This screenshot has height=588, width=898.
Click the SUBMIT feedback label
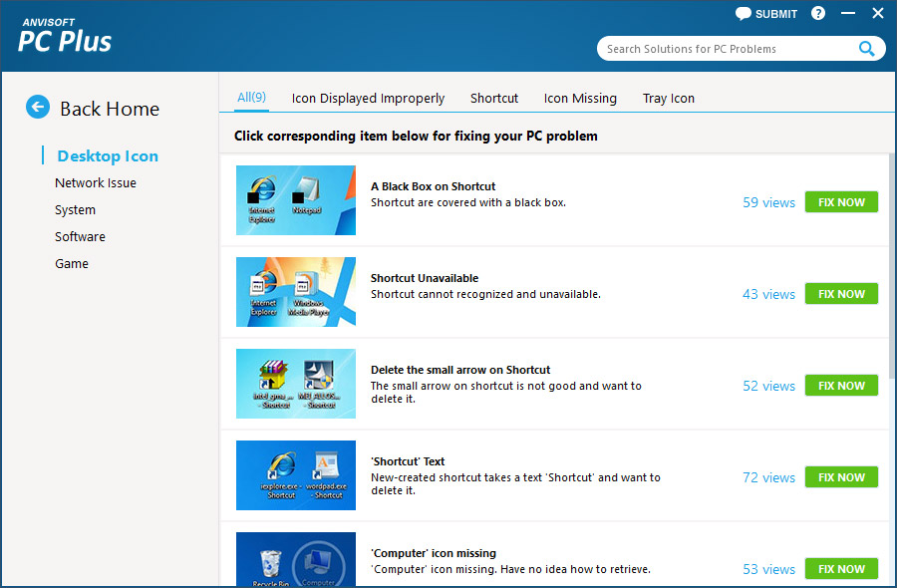pyautogui.click(x=776, y=14)
